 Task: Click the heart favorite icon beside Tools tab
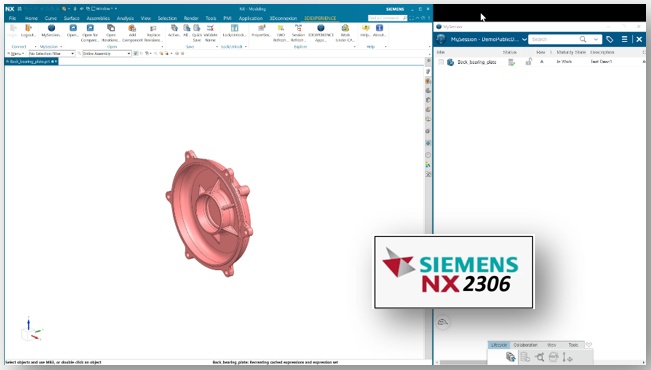[589, 345]
